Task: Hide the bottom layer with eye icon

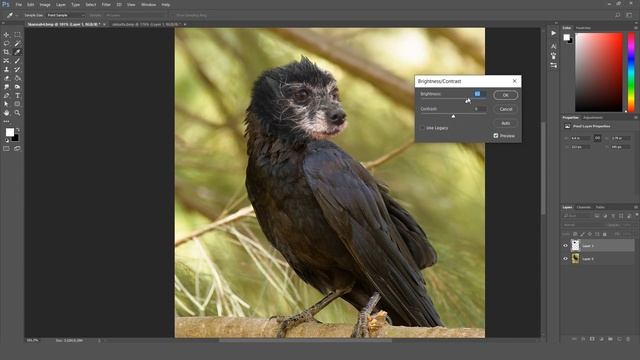Action: click(x=565, y=258)
